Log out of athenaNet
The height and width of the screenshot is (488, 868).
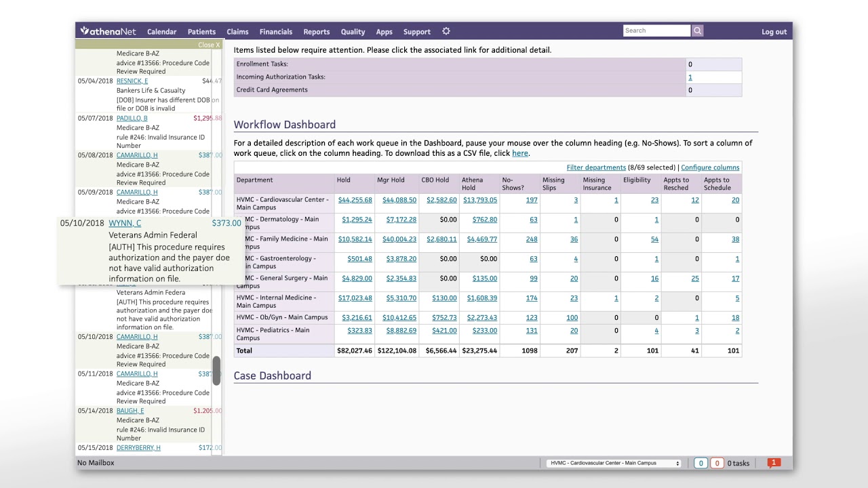coord(774,32)
